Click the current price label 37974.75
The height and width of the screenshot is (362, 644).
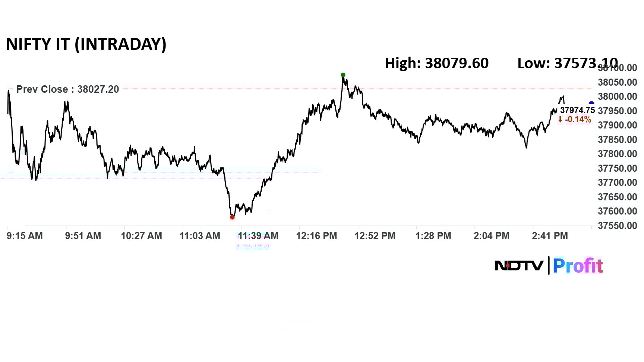[x=577, y=110]
